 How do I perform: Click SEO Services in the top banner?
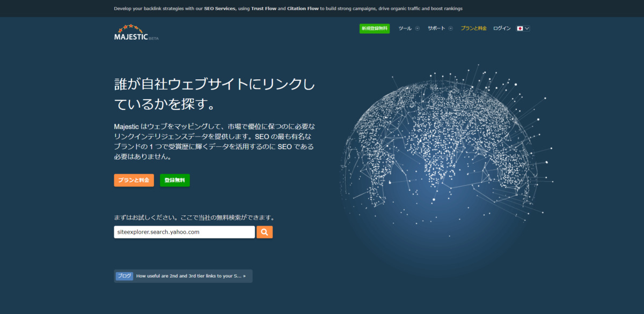pyautogui.click(x=219, y=9)
